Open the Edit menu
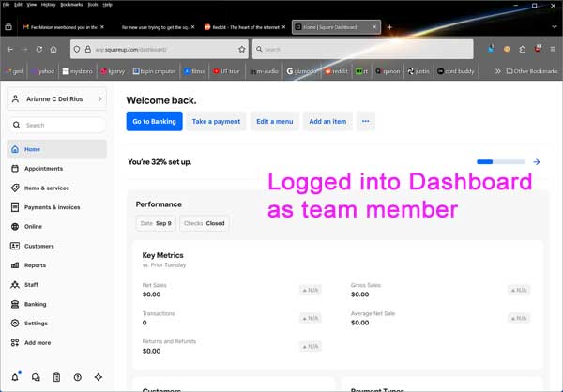Image resolution: width=563 pixels, height=392 pixels. pyautogui.click(x=18, y=5)
